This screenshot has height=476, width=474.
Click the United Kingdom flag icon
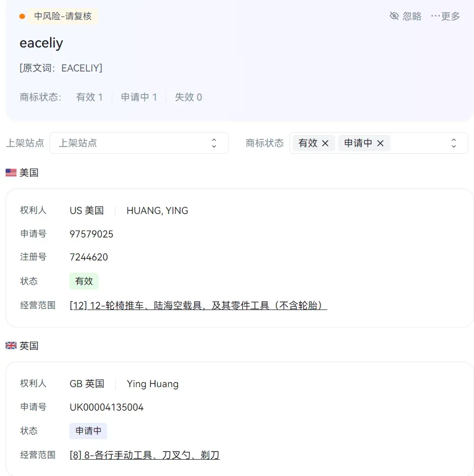pos(11,345)
